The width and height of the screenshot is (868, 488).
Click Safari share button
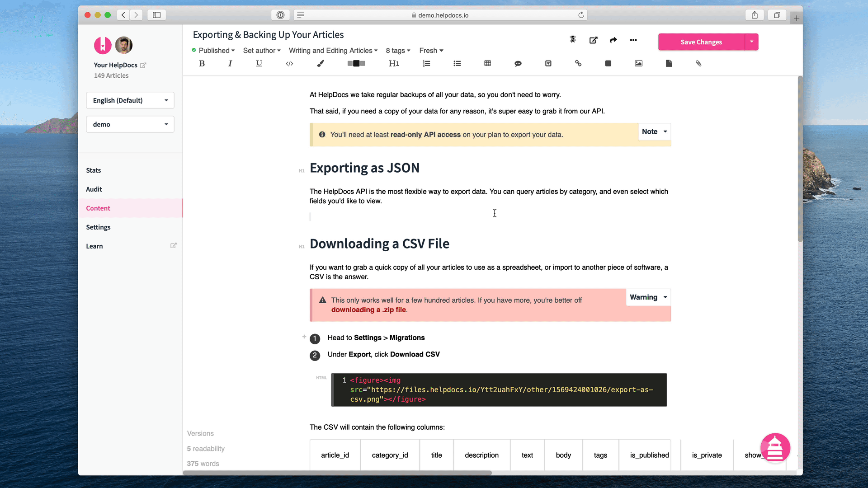pos(755,15)
